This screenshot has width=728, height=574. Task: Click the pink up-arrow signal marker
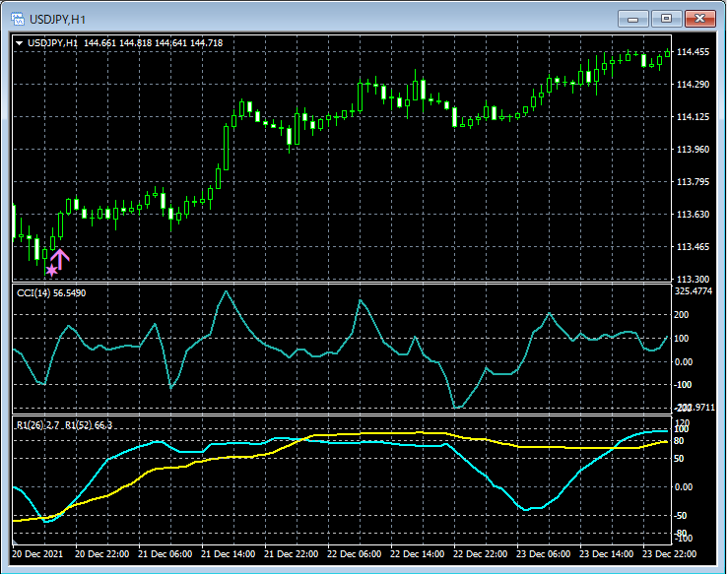[x=60, y=260]
